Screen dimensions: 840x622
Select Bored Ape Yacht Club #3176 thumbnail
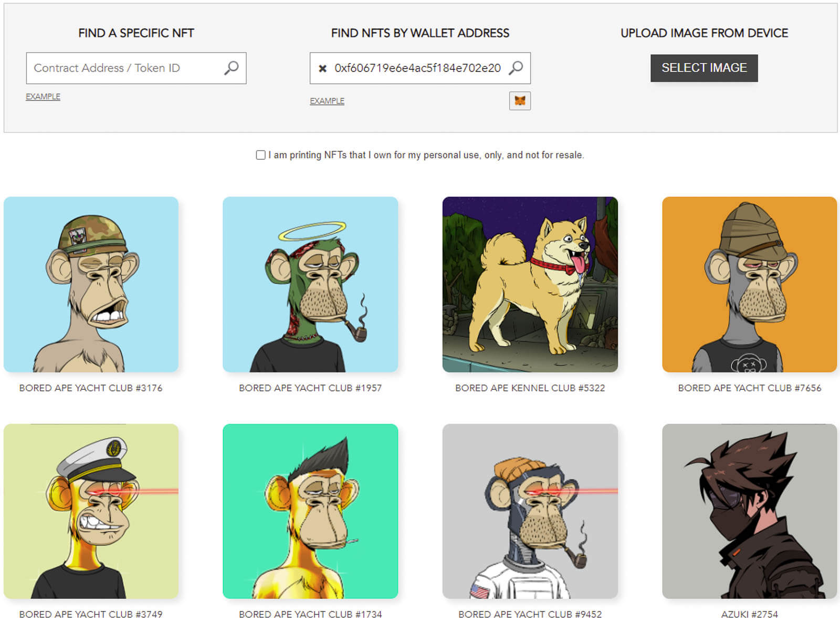point(91,284)
